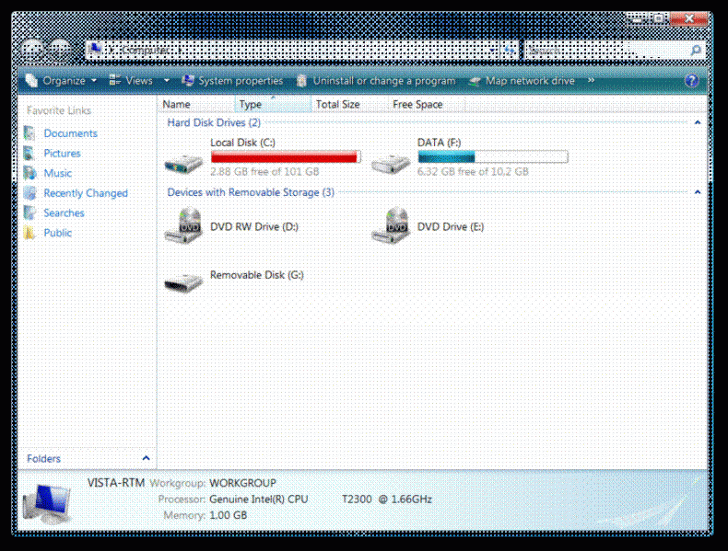Close the Computer window
The width and height of the screenshot is (728, 551).
(689, 19)
